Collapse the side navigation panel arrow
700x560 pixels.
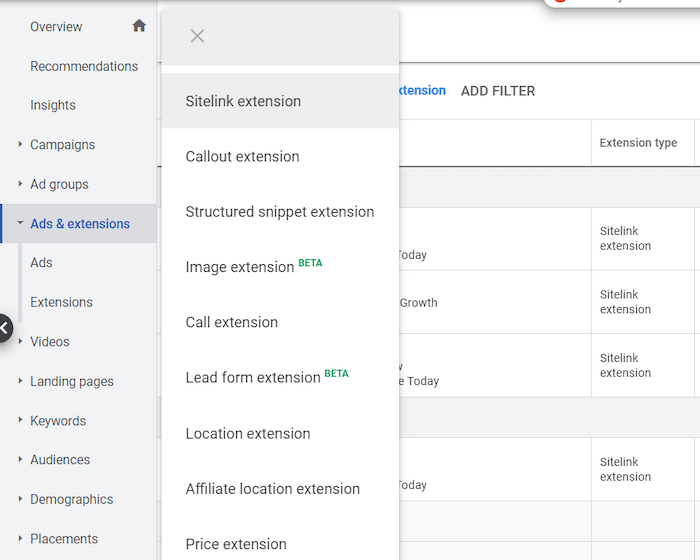coord(4,327)
